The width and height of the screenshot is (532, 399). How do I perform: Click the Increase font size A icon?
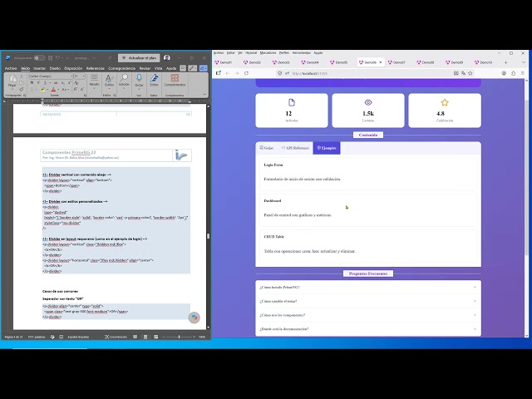click(x=75, y=90)
